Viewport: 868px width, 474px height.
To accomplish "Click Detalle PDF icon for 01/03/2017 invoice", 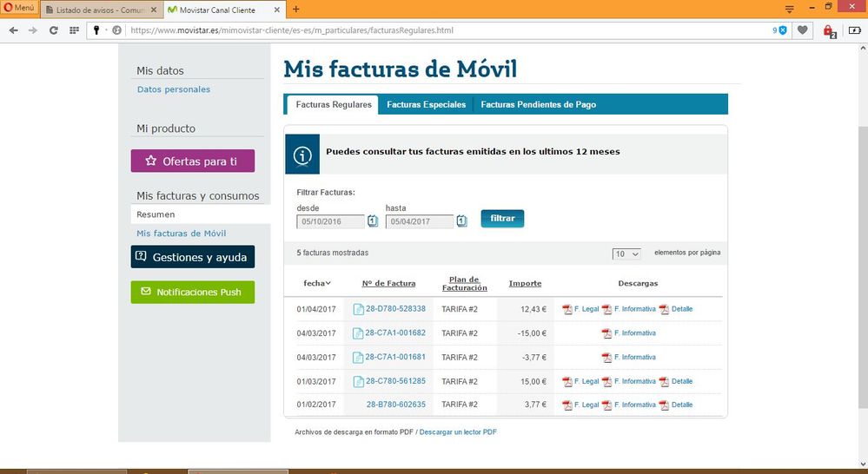I will click(664, 381).
